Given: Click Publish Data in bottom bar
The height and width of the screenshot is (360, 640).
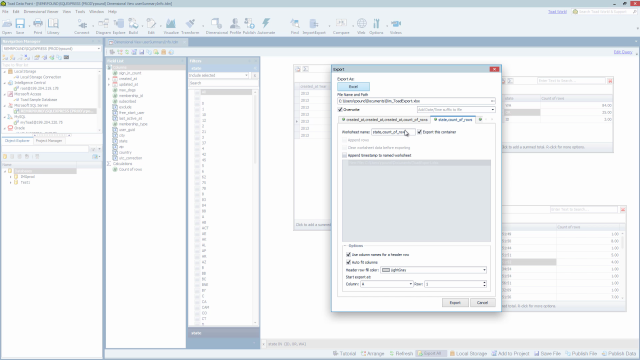Looking at the screenshot, I should coord(619,353).
